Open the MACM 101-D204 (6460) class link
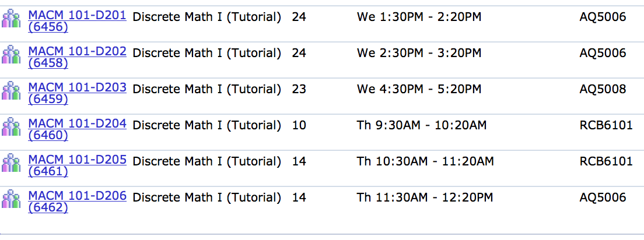The height and width of the screenshot is (240, 644). [77, 130]
